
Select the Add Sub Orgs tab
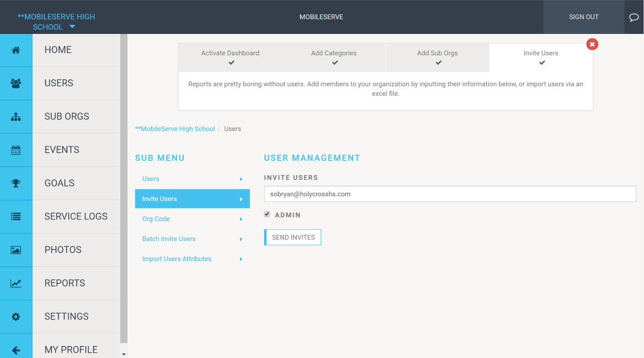point(437,57)
